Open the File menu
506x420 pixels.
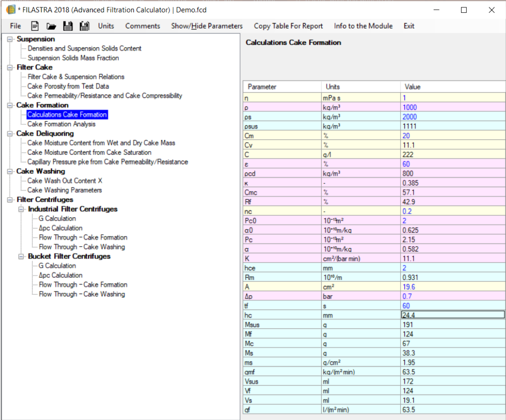16,26
